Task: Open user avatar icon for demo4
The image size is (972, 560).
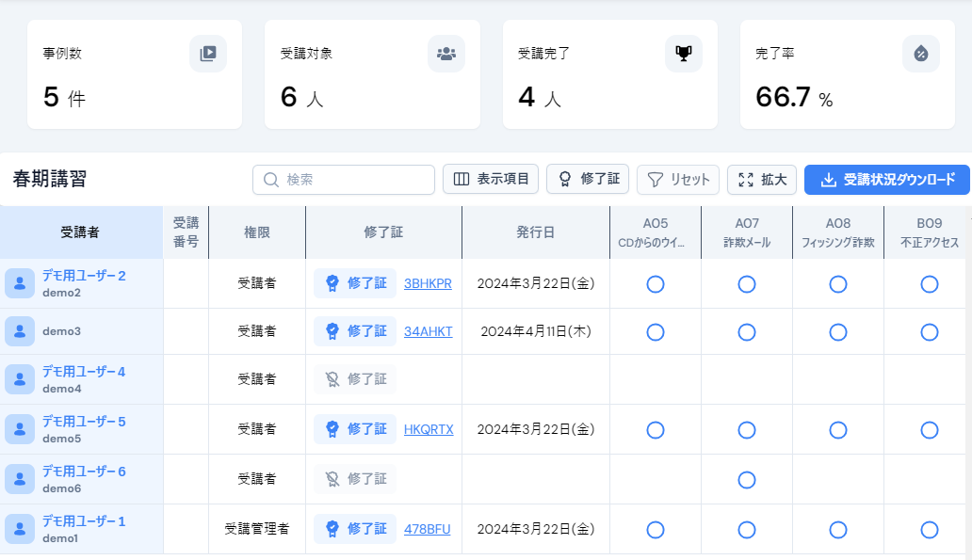Action: [20, 379]
